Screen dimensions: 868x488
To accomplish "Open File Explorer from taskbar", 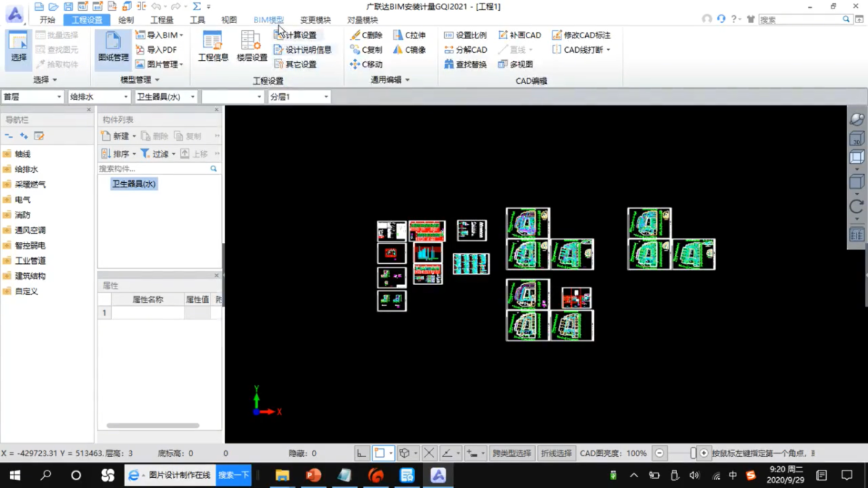I will 282,476.
